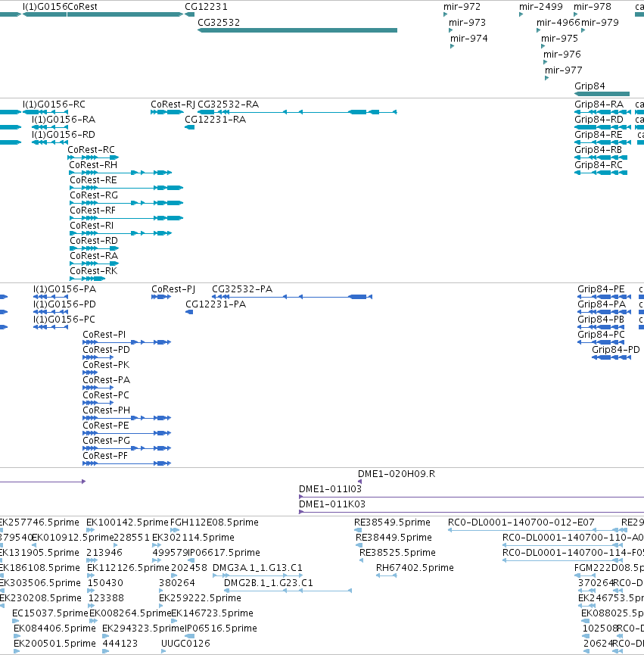Screen dimensions: 644x655
Task: Select the Grip84 gene bar
Action: click(x=602, y=94)
